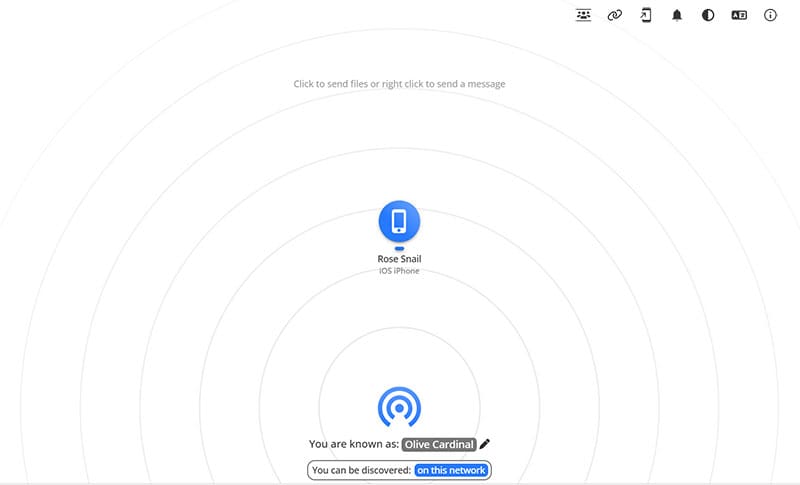Click the pencil icon to edit name

tap(485, 444)
